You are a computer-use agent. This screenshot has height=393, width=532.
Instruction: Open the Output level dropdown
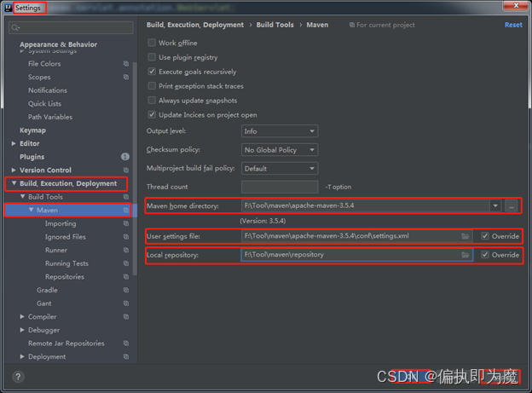click(x=280, y=131)
